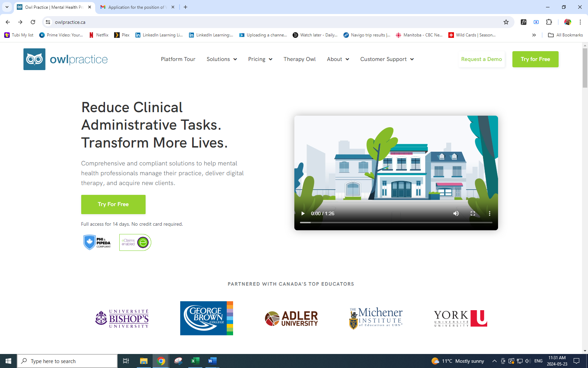Open the Platform Tour page
588x368 pixels.
[178, 59]
